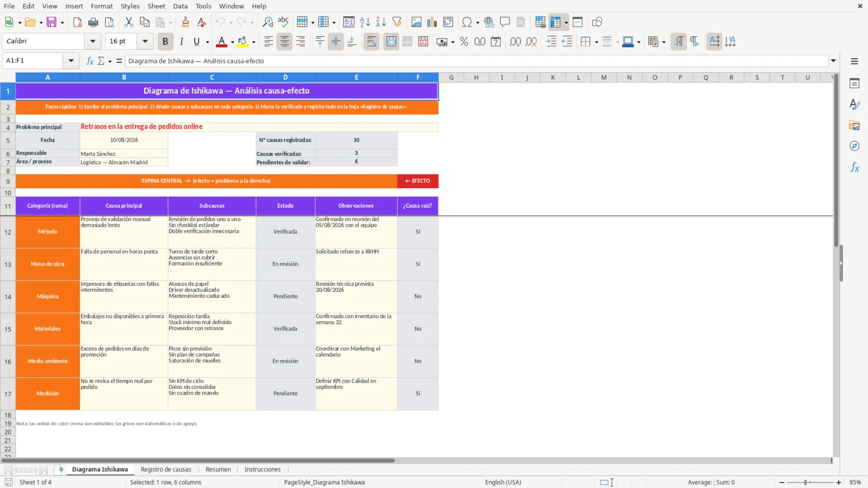868x488 pixels.
Task: Click the Insert comment icon
Action: pos(505,22)
